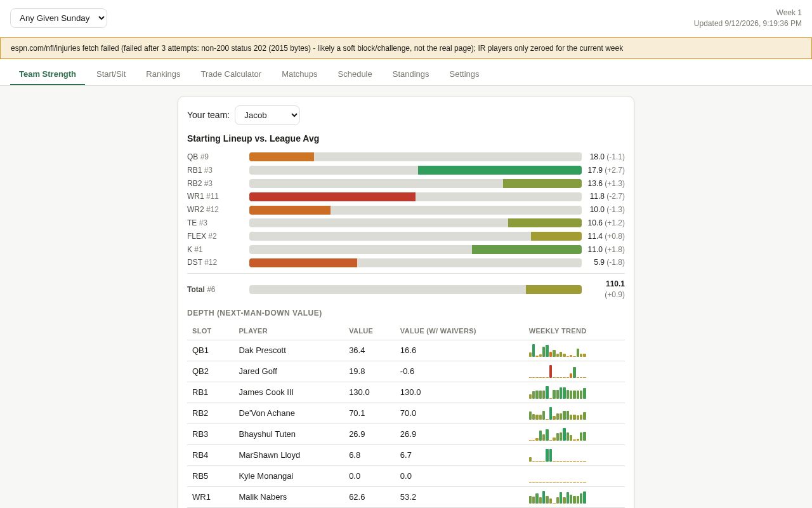The image size is (812, 508).
Task: Select player name MarShawn Lloyd
Action: click(x=270, y=455)
